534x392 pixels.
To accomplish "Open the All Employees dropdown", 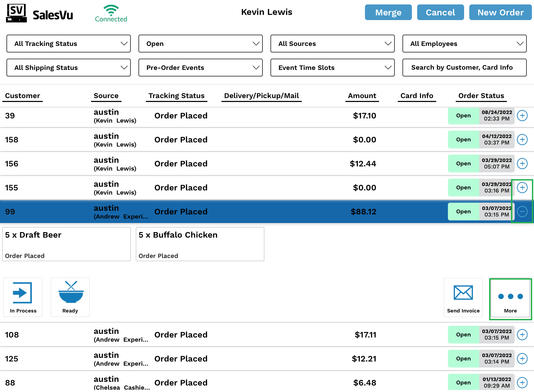I will [x=464, y=44].
